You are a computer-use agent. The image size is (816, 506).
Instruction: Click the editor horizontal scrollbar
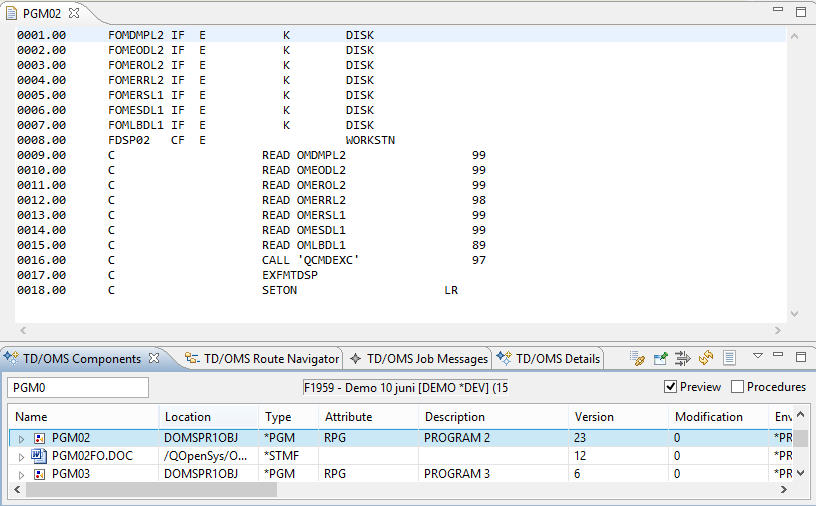coord(400,329)
